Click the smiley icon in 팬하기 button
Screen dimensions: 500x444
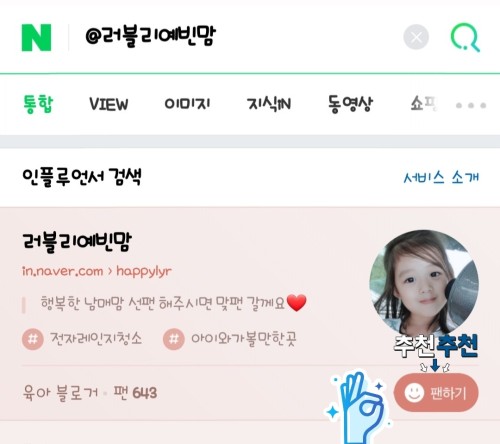(414, 393)
